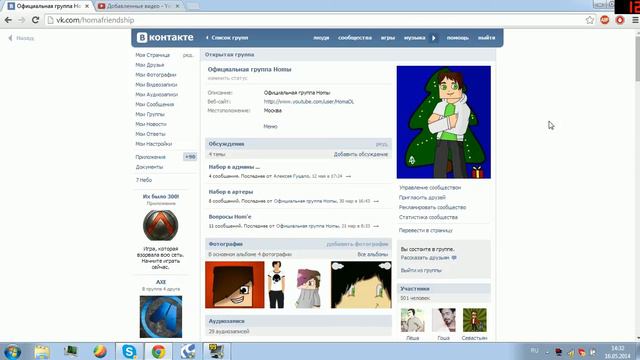Open Мои Настройки in the sidebar

coord(153,144)
